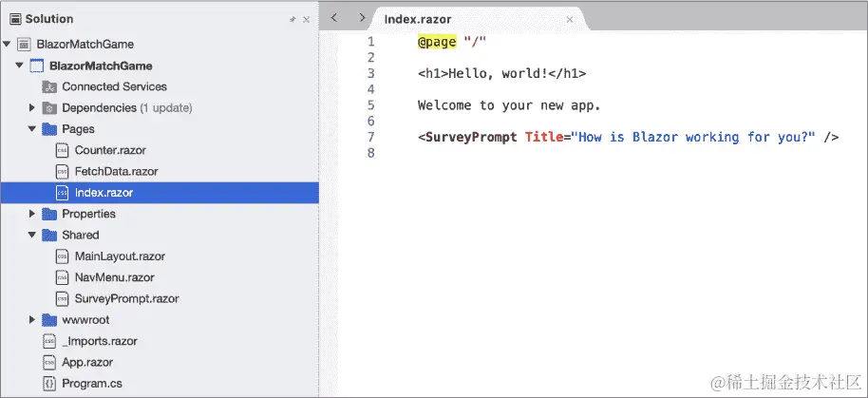Expand the Dependencies node
Image resolution: width=868 pixels, height=398 pixels.
(x=32, y=108)
